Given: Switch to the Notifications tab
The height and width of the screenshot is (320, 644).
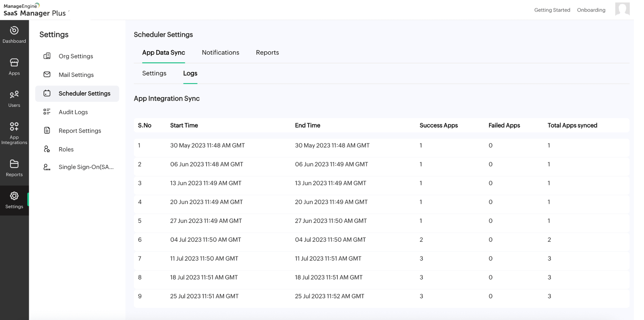Looking at the screenshot, I should point(220,52).
